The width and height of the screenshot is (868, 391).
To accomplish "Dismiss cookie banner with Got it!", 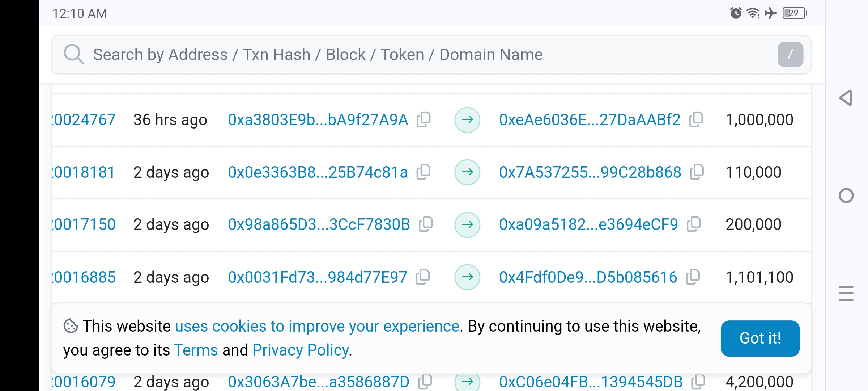I will [x=760, y=338].
